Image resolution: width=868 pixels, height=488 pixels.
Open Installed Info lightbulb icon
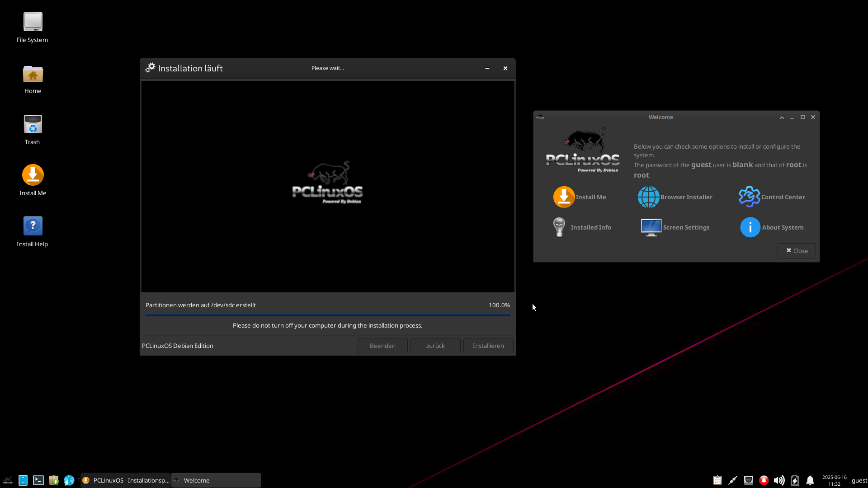(559, 227)
